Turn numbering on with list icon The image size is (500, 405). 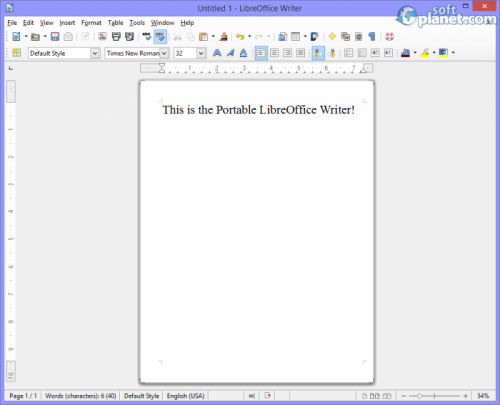pos(348,53)
